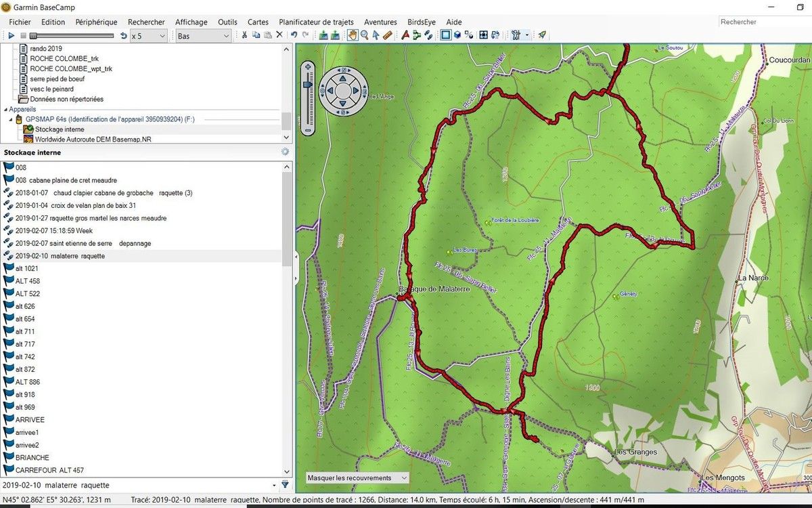
Task: Click the Copy icon in toolbar
Action: click(x=256, y=35)
